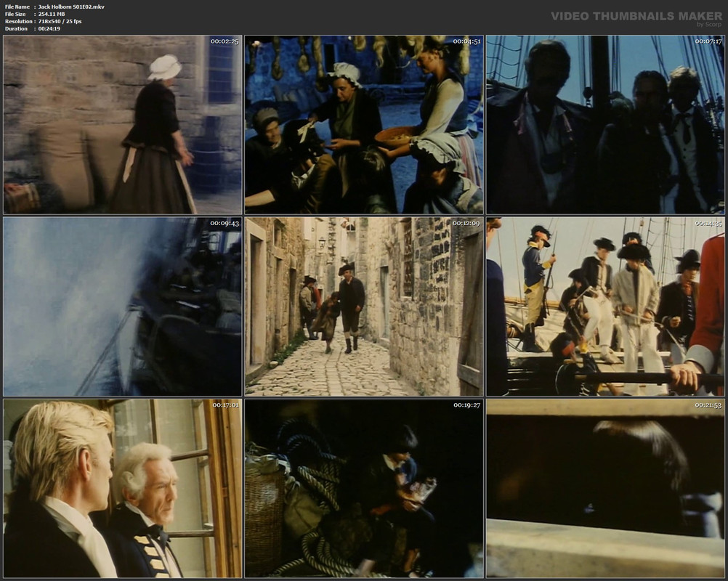Click the resolution value 718x540 / 25 fps
This screenshot has height=581, width=728.
[60, 21]
